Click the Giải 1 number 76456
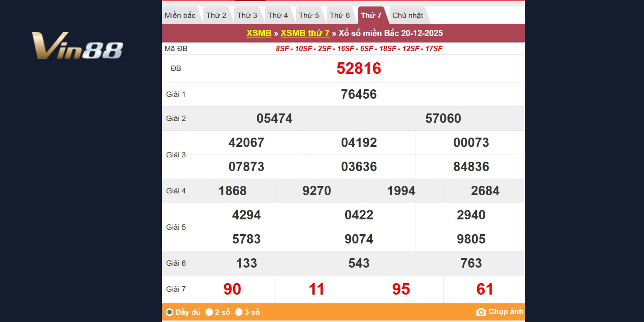644x322 pixels. (x=359, y=94)
